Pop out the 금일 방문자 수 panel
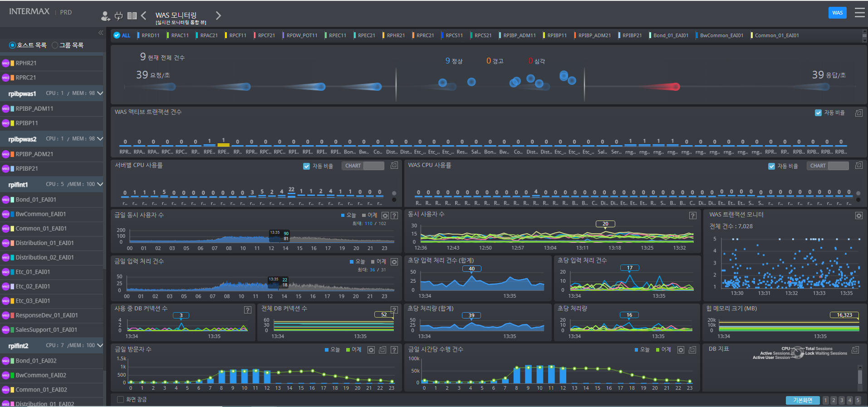 pyautogui.click(x=383, y=350)
